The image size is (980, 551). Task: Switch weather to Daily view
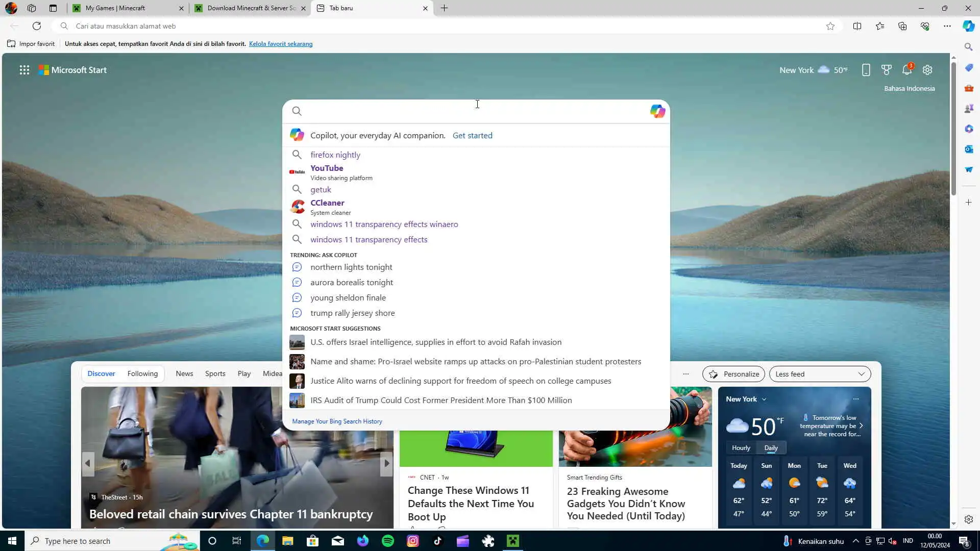771,448
